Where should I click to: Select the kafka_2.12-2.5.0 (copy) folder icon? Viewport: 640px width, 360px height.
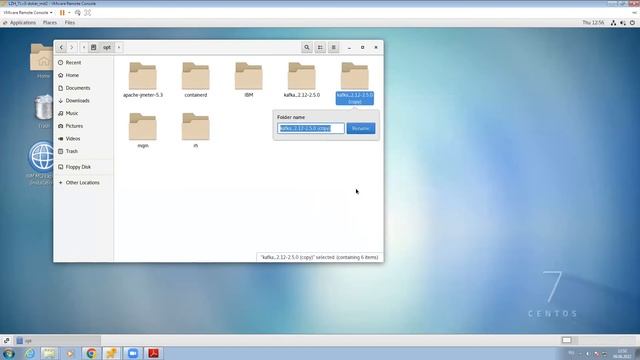click(354, 76)
